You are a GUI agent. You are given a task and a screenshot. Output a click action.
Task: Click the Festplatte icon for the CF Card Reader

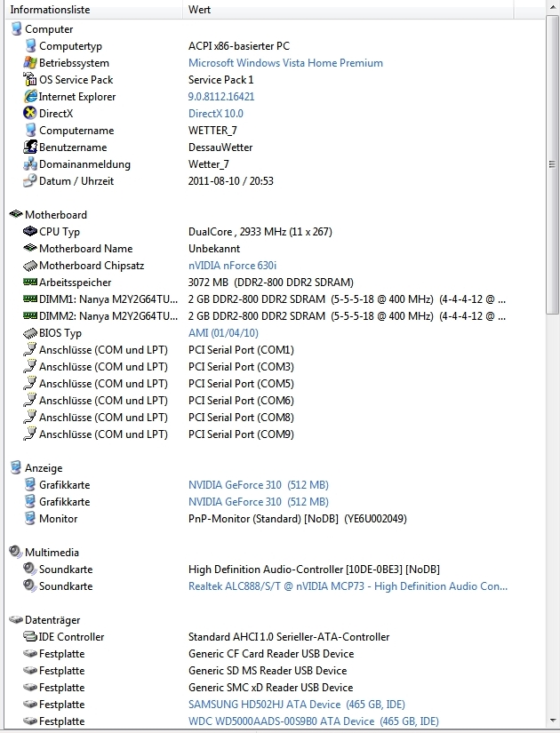(x=30, y=653)
